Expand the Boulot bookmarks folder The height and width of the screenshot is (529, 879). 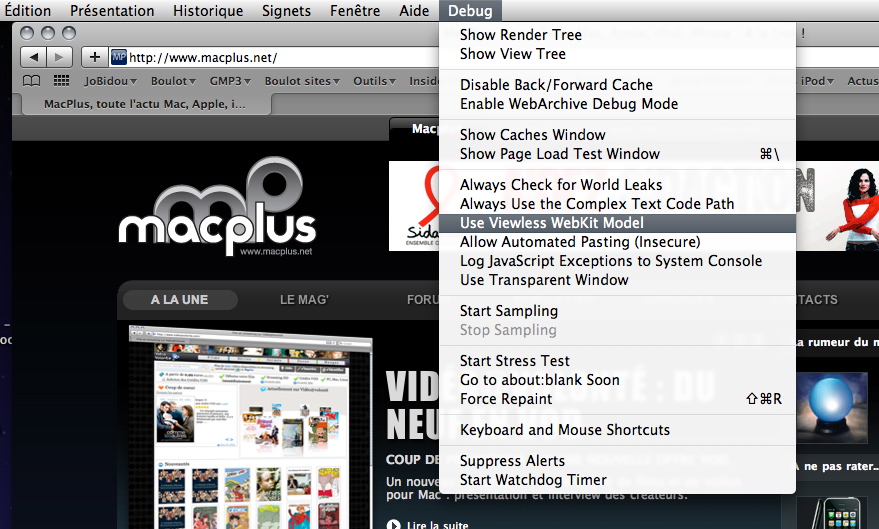click(x=173, y=81)
